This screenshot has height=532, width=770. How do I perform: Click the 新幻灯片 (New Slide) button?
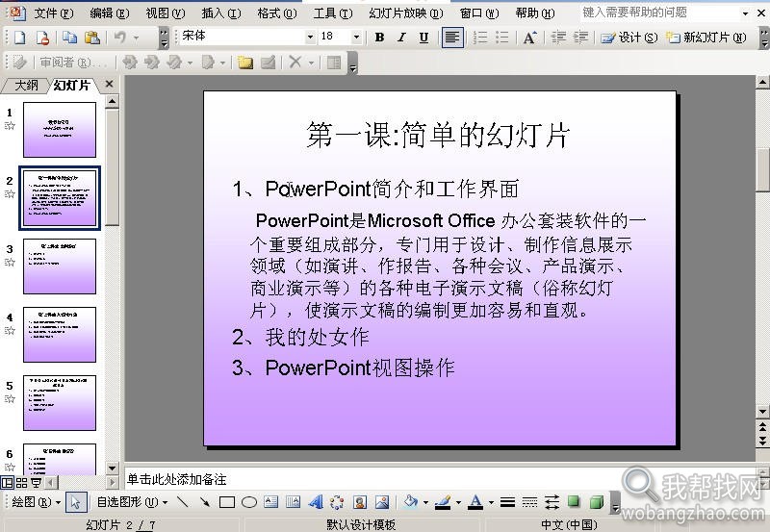[706, 38]
